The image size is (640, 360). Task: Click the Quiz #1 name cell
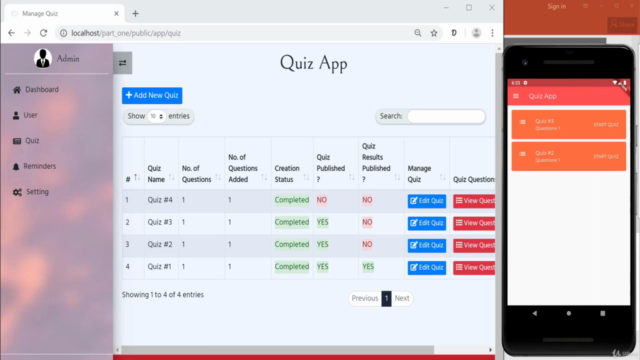point(160,267)
